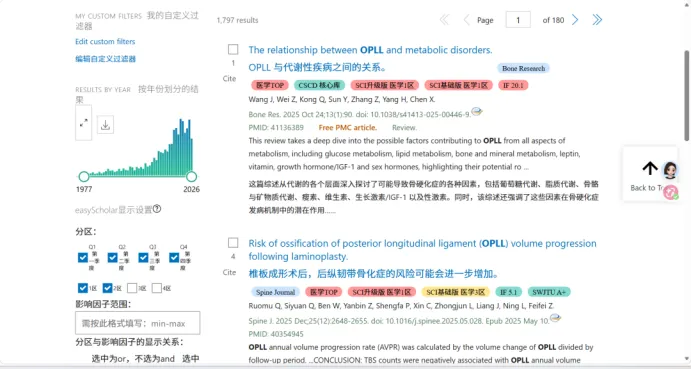
Task: Click the 1,797 results count
Action: tap(237, 20)
